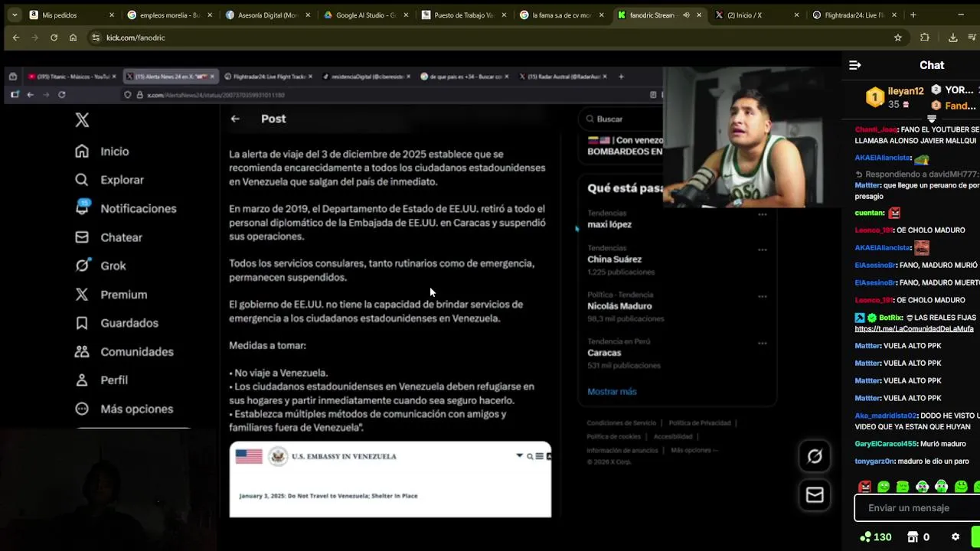Switch to the Google AI Studio tab

click(x=365, y=15)
